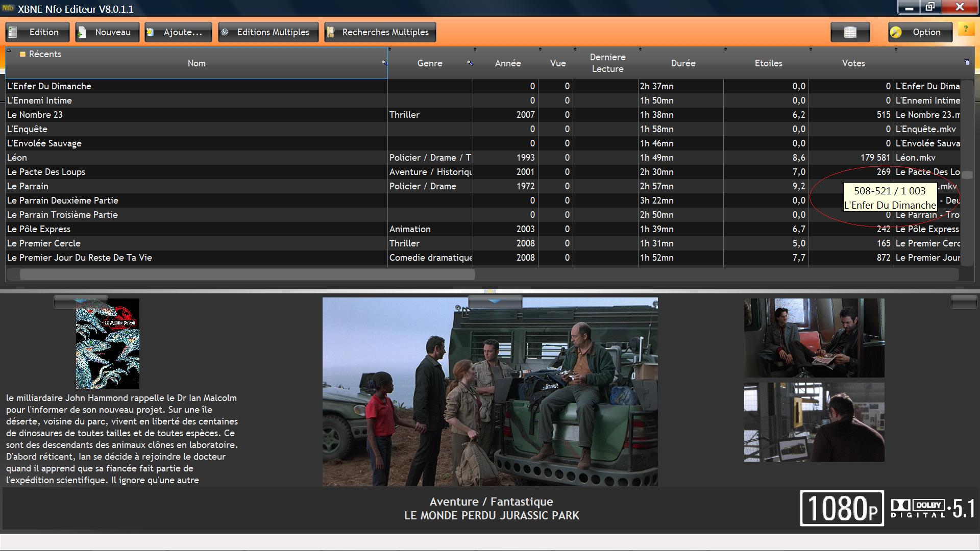Click the XBNE app icon in title bar
The width and height of the screenshot is (980, 551).
coord(8,8)
